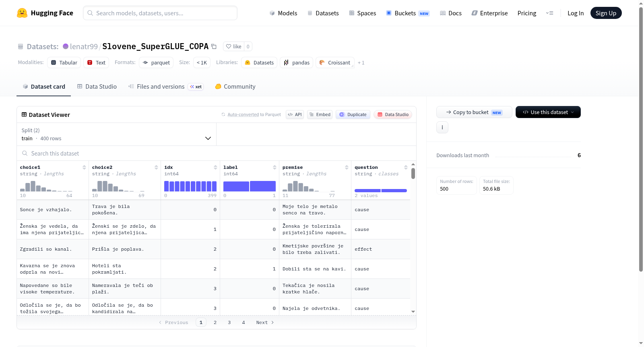Show the +1 additional libraries

(x=361, y=63)
